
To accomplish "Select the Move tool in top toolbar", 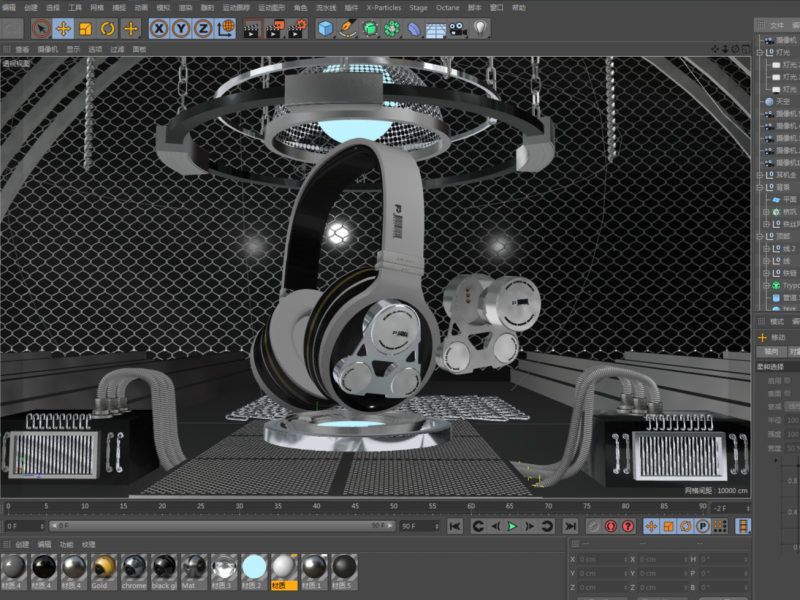I will pyautogui.click(x=63, y=28).
